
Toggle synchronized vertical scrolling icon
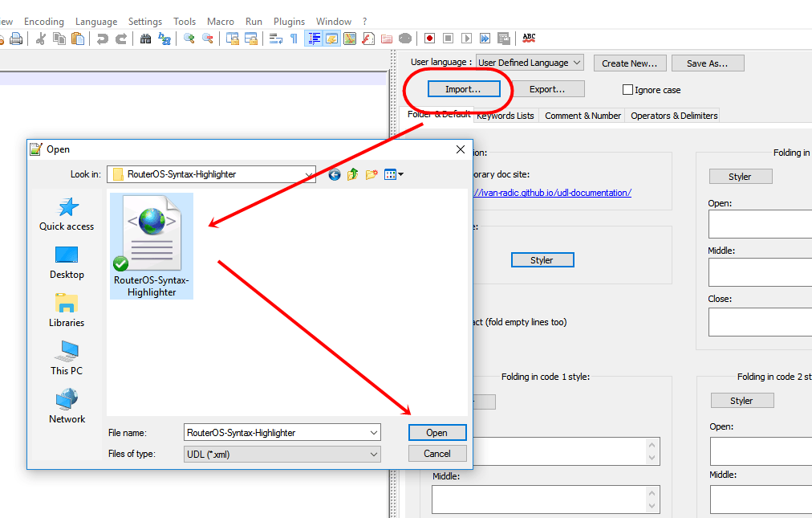(233, 39)
